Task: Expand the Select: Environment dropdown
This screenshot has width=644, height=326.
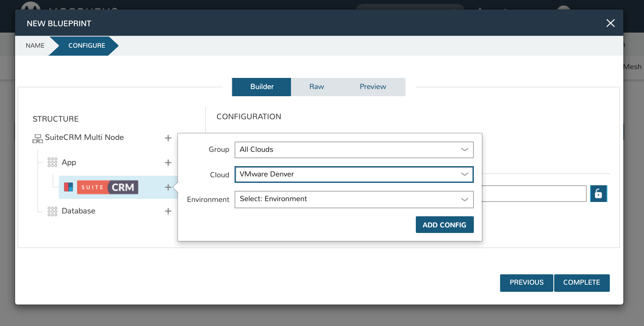Action: point(354,199)
